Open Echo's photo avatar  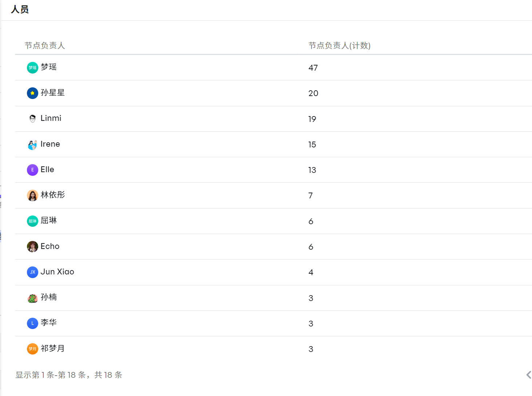point(32,247)
